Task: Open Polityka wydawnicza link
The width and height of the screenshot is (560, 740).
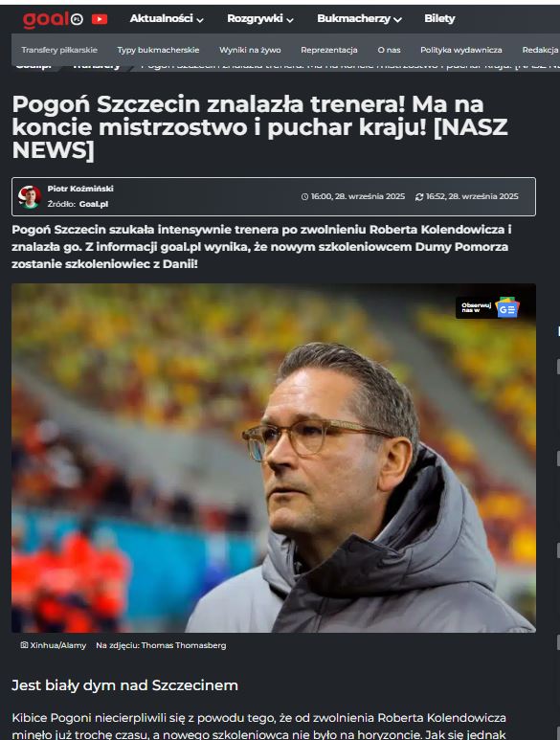Action: pyautogui.click(x=461, y=50)
